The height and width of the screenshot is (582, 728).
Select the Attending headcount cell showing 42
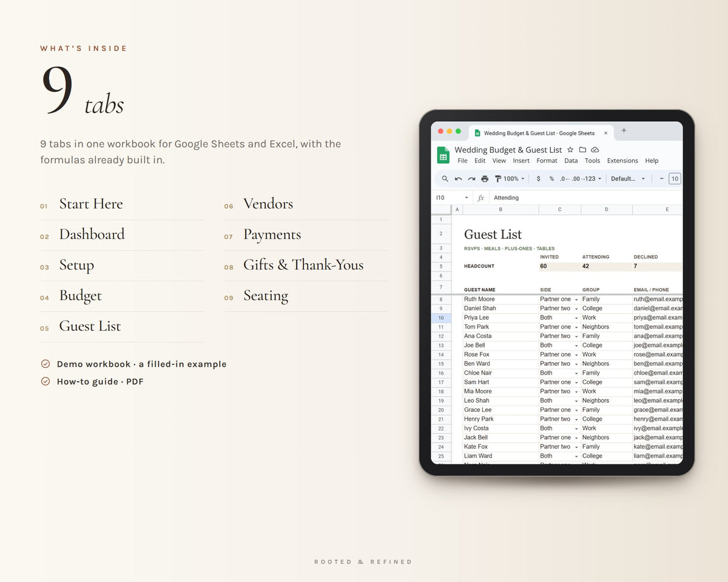pyautogui.click(x=607, y=266)
